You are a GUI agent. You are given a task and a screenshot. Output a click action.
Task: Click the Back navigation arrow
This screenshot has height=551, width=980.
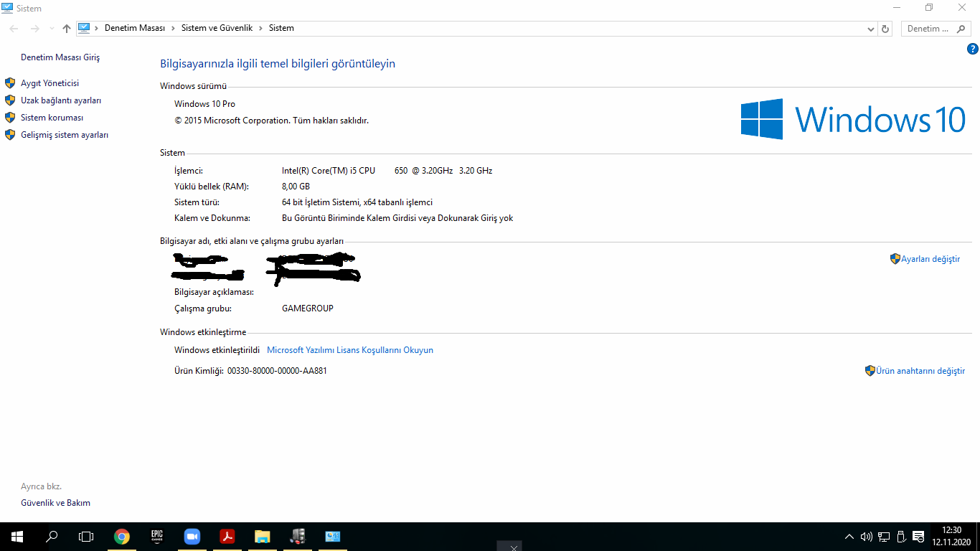[14, 29]
